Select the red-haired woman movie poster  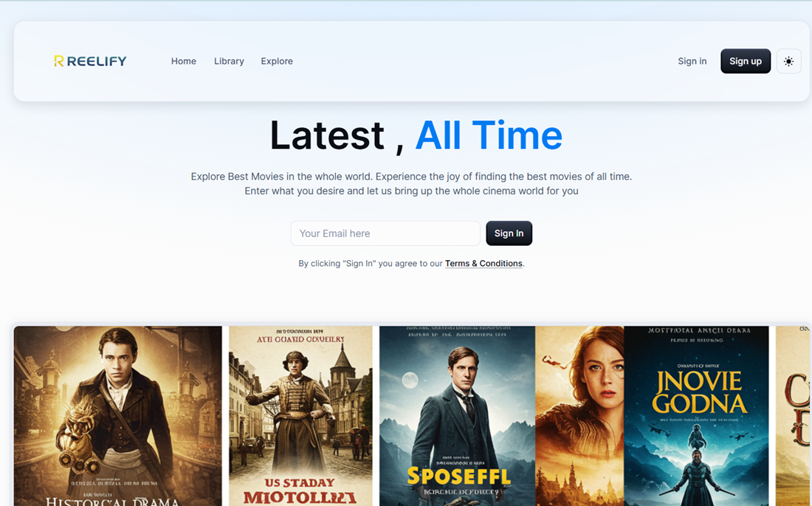pos(579,416)
